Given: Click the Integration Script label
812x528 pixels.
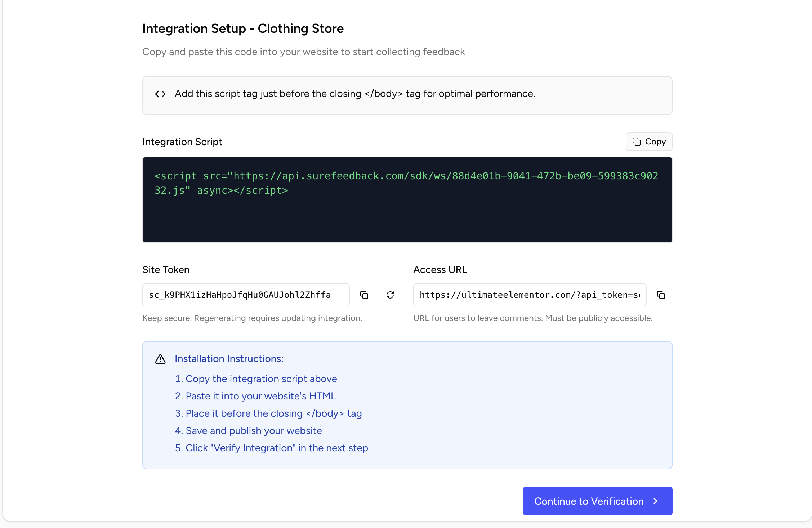Looking at the screenshot, I should click(182, 142).
